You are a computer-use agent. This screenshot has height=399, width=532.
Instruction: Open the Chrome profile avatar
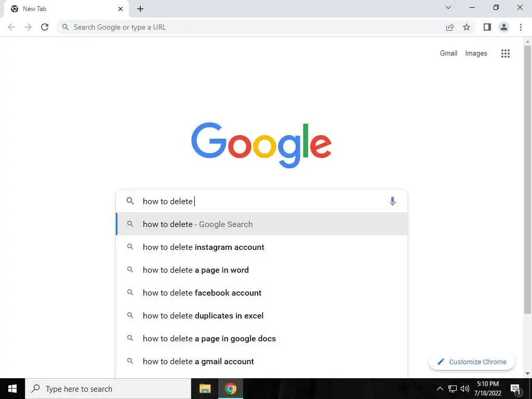pos(504,27)
